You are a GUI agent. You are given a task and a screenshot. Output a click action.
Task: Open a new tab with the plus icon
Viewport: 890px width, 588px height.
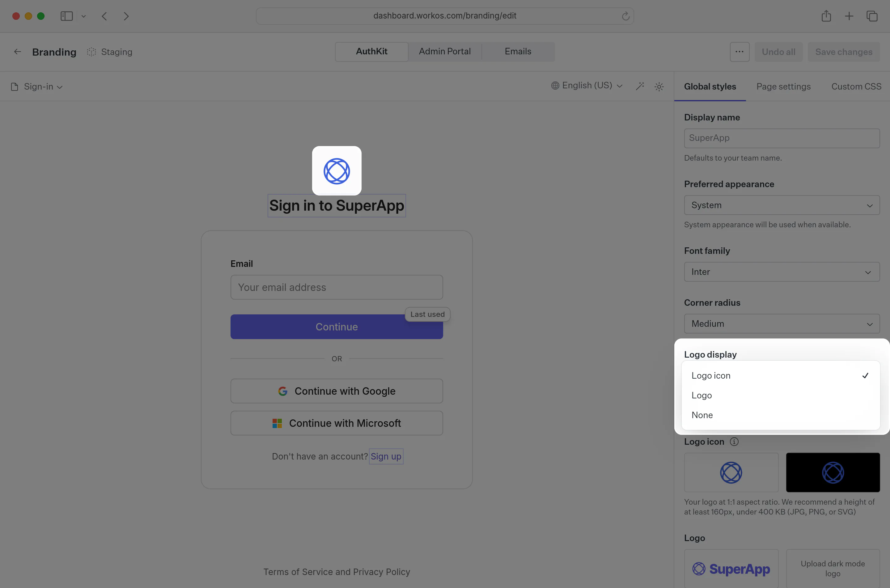[x=849, y=16]
